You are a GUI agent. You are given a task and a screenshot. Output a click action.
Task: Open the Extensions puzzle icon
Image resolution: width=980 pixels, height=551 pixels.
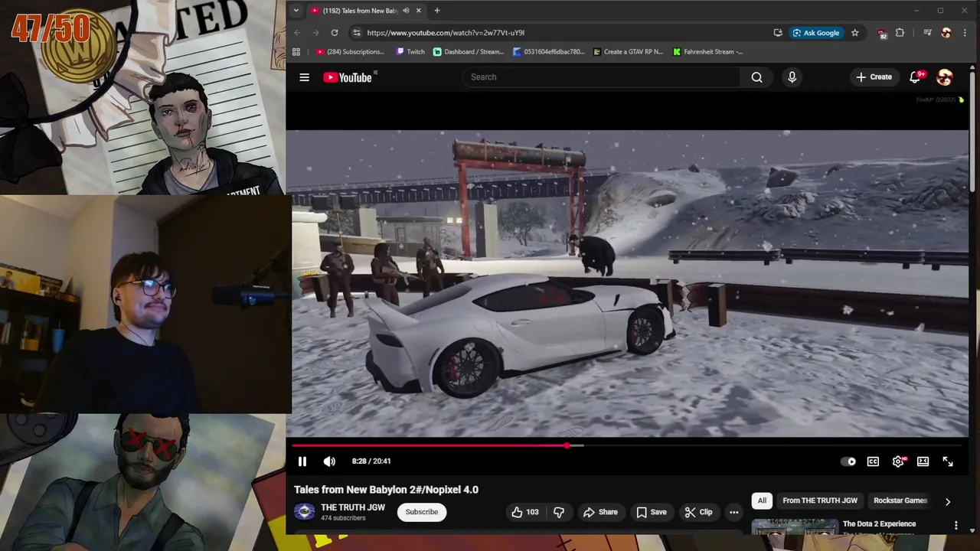(900, 33)
